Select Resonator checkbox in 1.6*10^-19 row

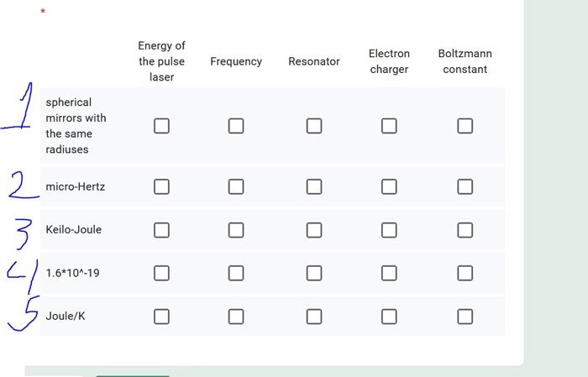click(314, 273)
